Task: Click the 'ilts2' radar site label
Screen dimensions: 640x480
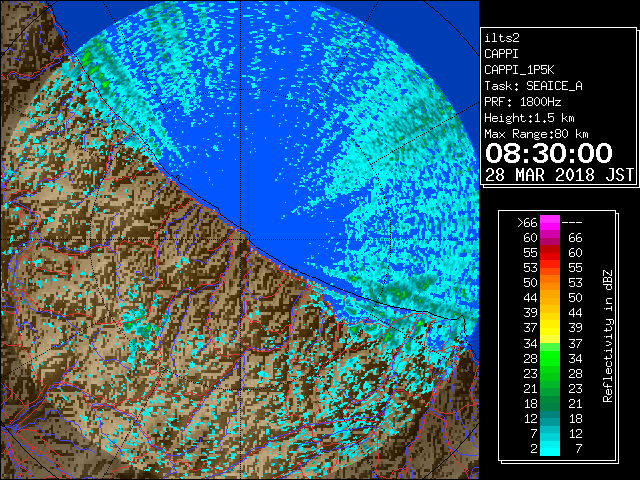Action: pos(502,38)
